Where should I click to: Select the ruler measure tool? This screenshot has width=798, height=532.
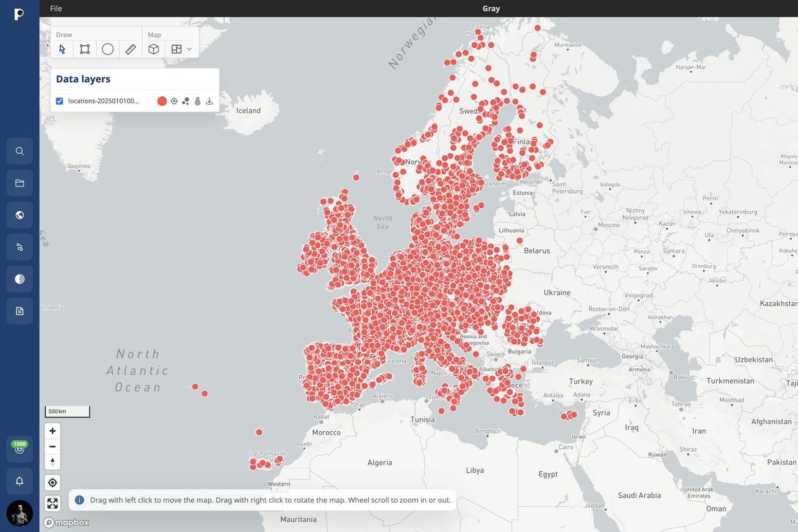130,49
